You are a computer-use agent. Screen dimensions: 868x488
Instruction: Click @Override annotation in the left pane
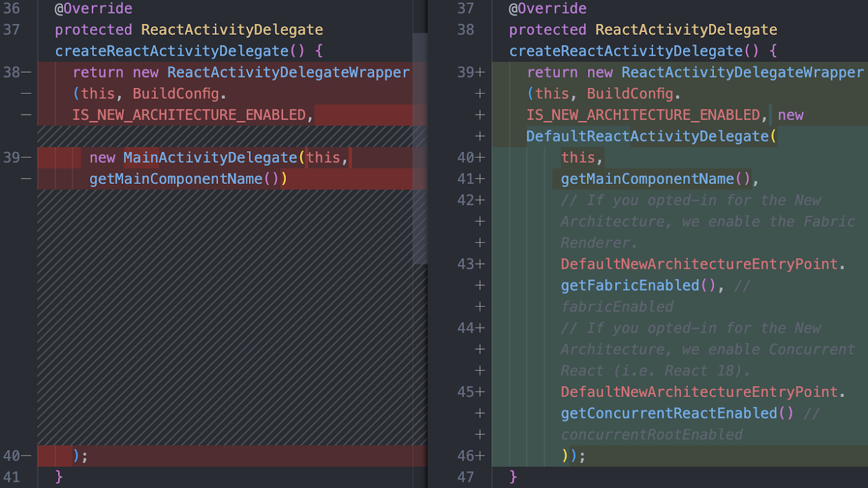coord(93,9)
